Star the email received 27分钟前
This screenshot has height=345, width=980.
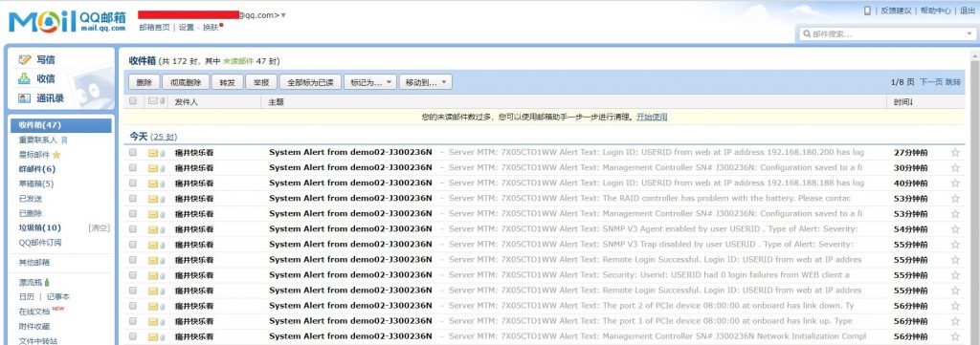tap(955, 152)
